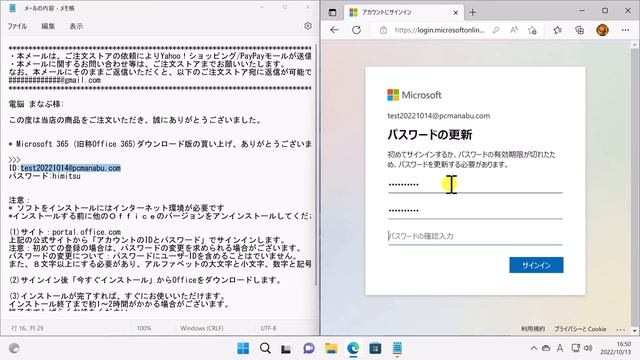Screen dimensions: 640x360
Task: Click the 100% zoom status in Notepad
Action: tap(144, 328)
